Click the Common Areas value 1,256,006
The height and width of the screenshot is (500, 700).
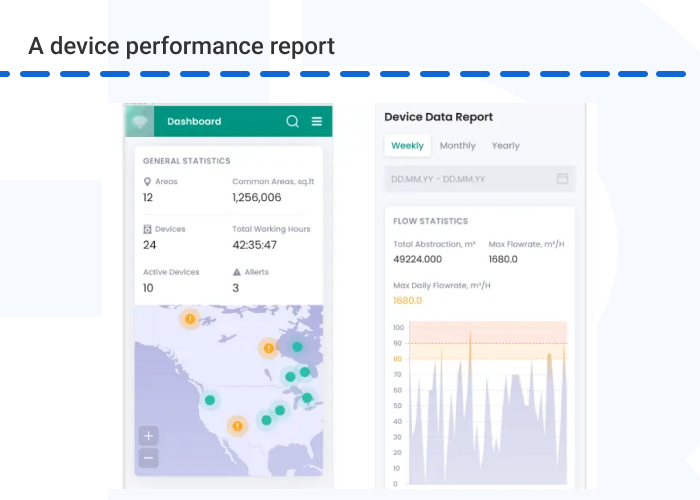257,197
